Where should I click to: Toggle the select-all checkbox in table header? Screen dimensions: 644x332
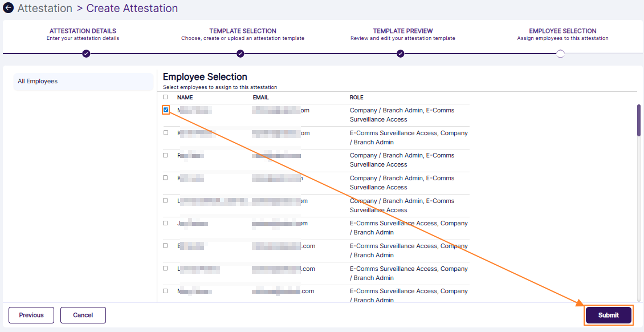[165, 97]
